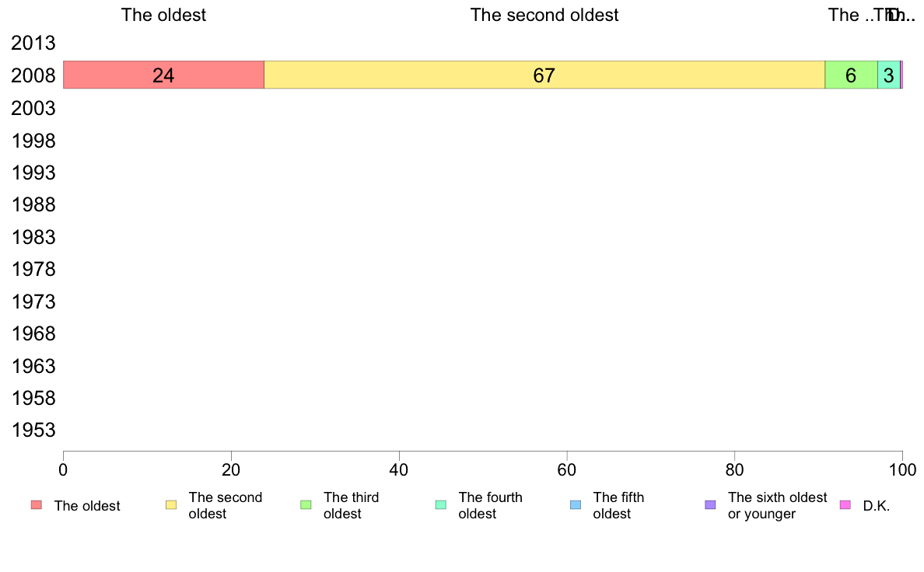This screenshot has height=572, width=924.
Task: Click the 40 tick on the x-axis
Action: pyautogui.click(x=399, y=469)
